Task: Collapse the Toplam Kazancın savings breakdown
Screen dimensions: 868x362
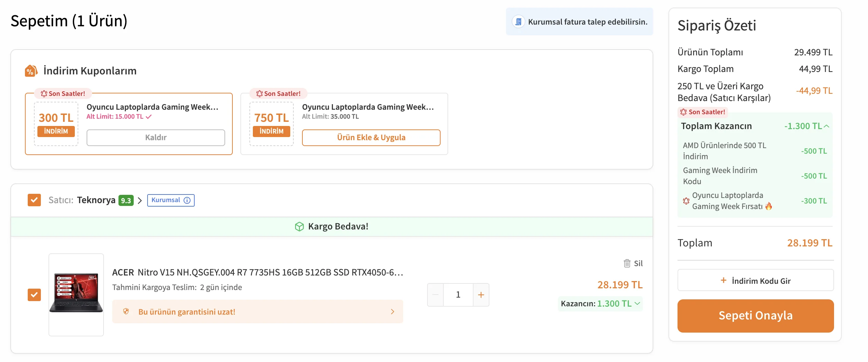Action: [x=826, y=126]
